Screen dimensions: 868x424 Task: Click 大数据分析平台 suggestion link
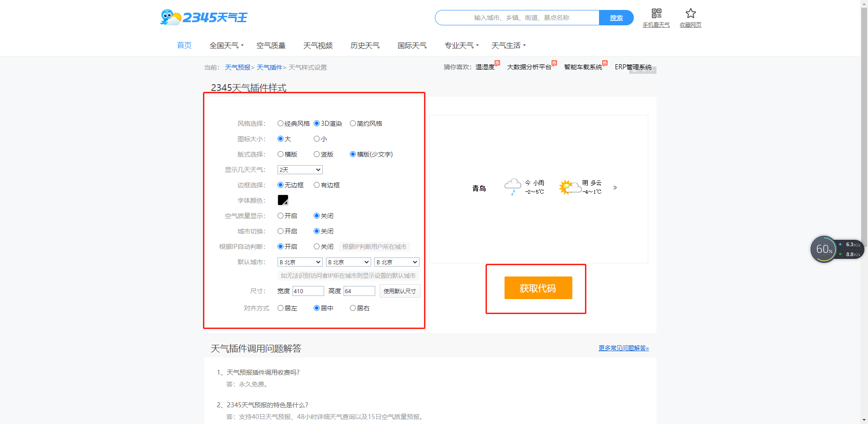[x=529, y=67]
